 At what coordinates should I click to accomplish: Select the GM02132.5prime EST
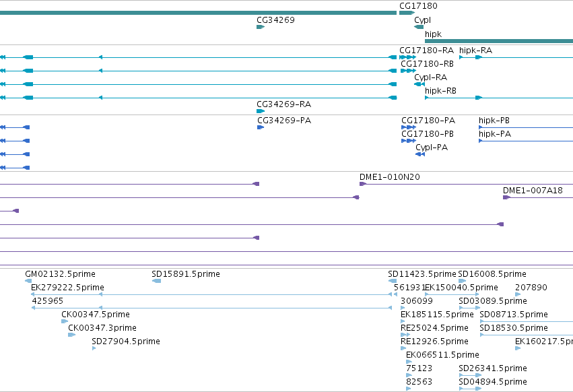click(28, 281)
